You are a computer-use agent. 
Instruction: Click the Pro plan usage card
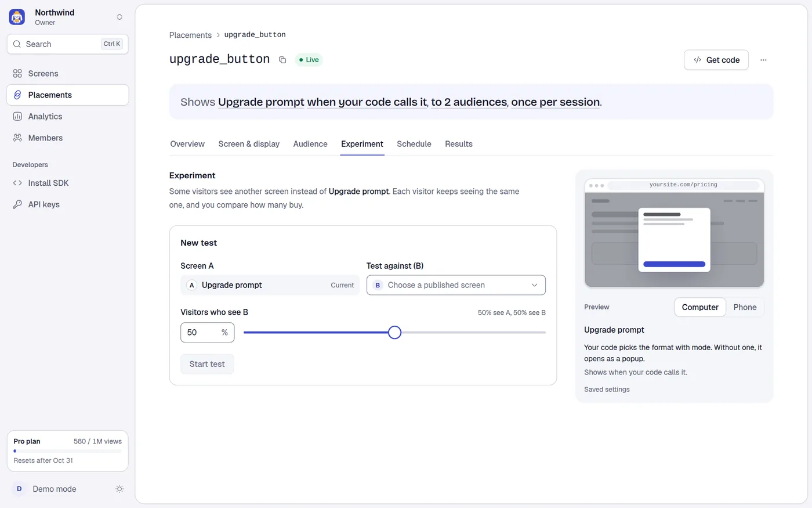click(x=68, y=451)
